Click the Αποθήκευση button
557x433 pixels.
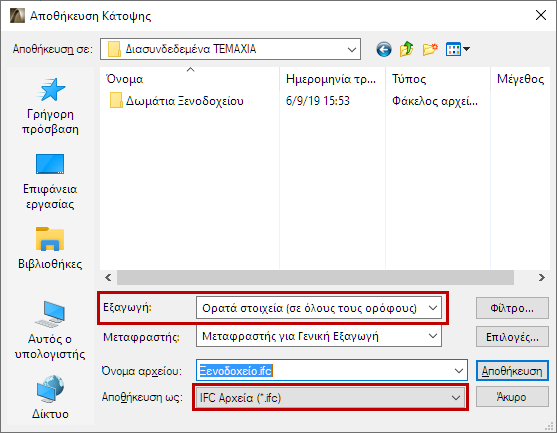point(512,371)
